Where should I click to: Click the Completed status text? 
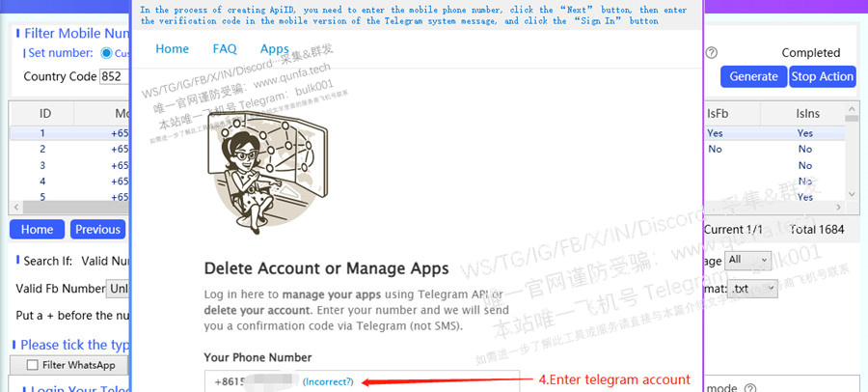click(810, 53)
